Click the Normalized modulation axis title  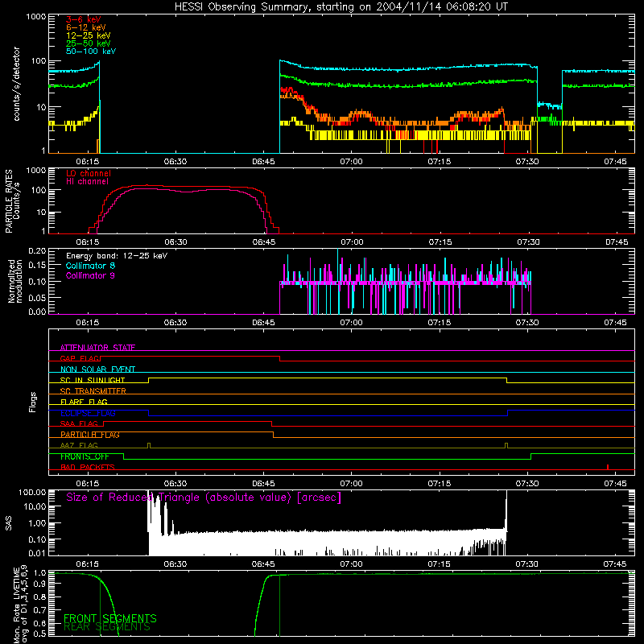[15, 281]
